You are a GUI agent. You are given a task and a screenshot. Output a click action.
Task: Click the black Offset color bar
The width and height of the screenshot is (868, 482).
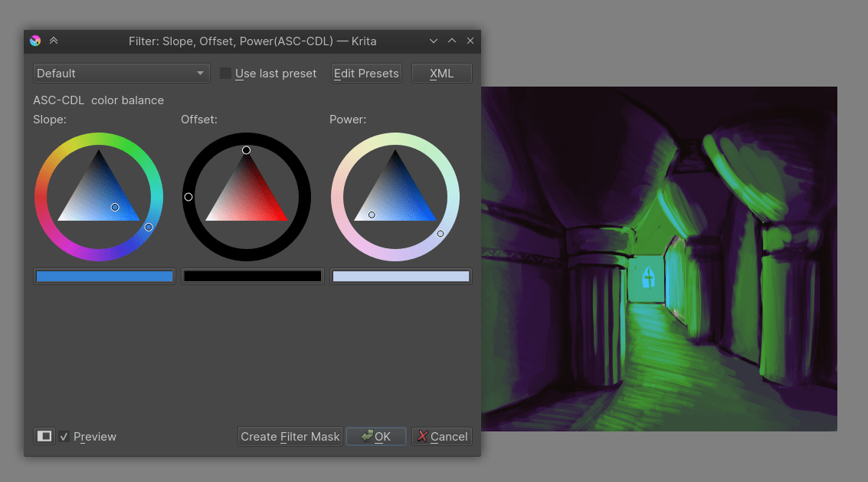tap(252, 277)
